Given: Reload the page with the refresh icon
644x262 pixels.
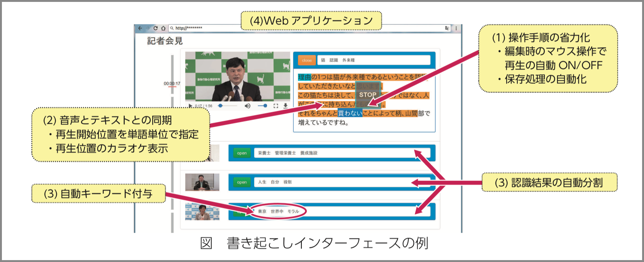Looking at the screenshot, I should pos(156,28).
